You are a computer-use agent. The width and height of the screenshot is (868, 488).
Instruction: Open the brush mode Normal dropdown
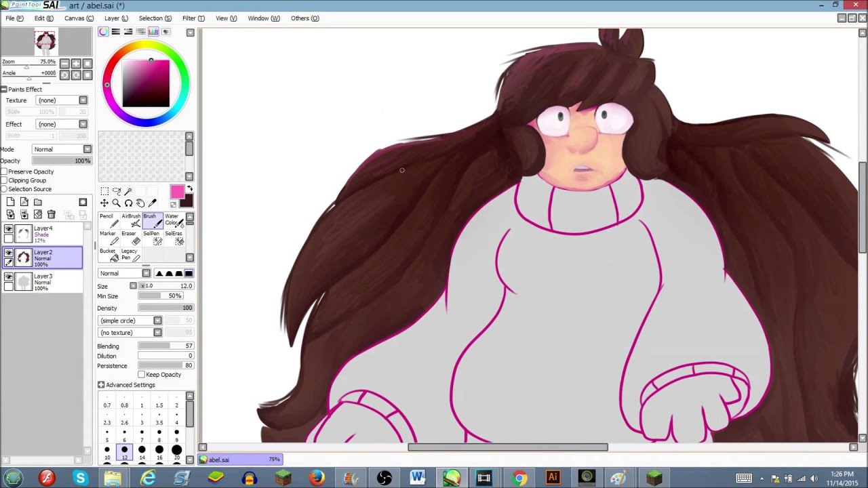click(x=124, y=273)
